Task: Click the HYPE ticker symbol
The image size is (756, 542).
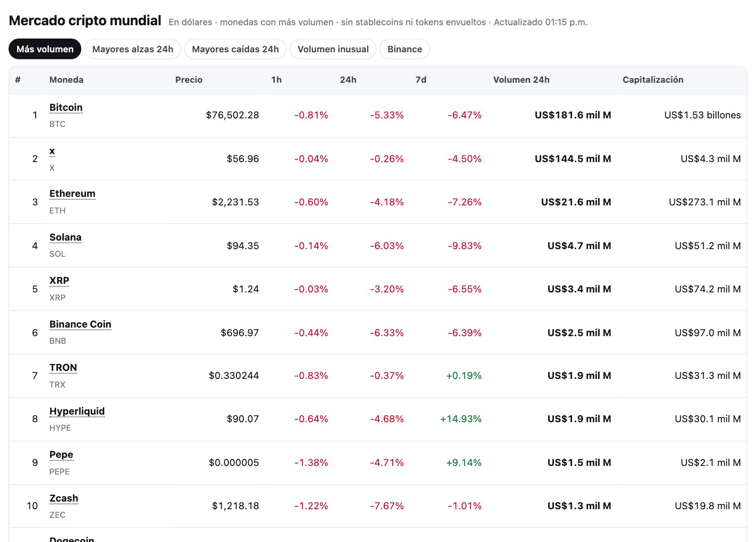Action: tap(60, 428)
